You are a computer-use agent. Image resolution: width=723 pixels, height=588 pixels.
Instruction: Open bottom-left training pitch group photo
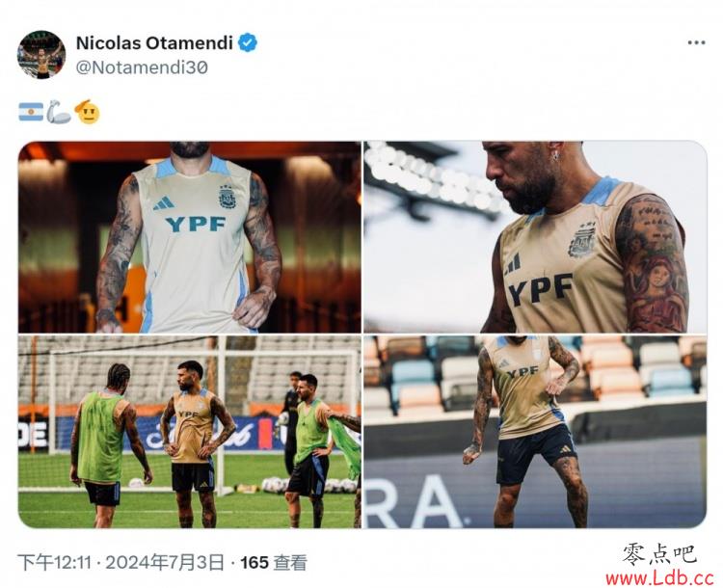(190, 432)
